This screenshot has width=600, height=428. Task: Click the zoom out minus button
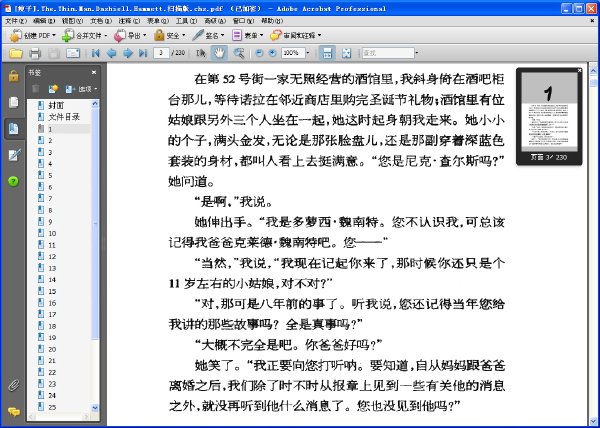[259, 53]
